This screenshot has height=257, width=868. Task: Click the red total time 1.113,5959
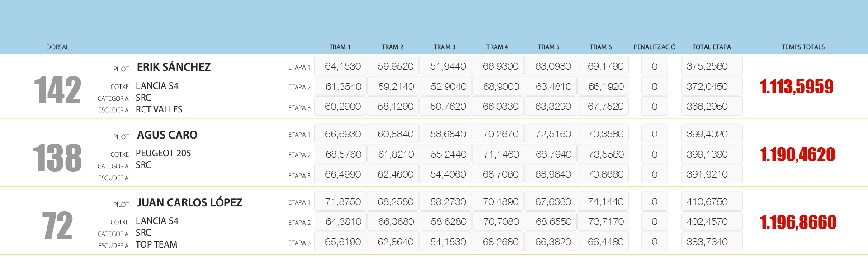click(796, 87)
